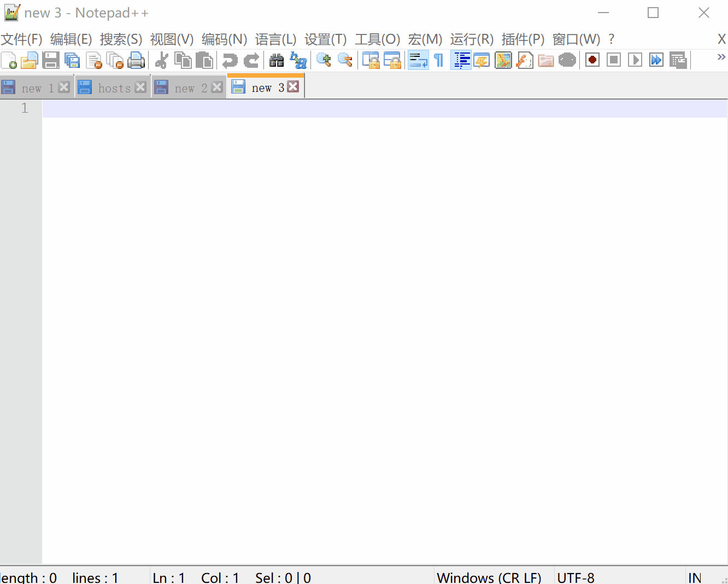
Task: Open the 编辑(E) menu
Action: (71, 39)
